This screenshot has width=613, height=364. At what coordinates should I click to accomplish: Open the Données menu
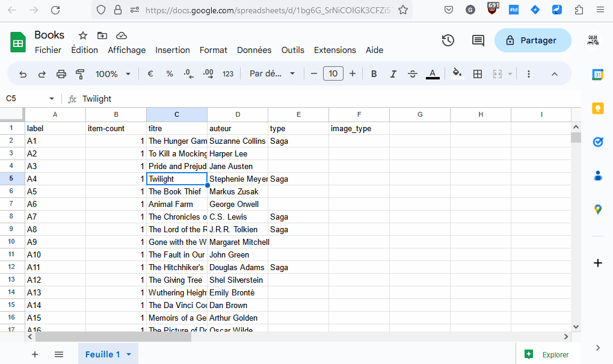[x=254, y=50]
